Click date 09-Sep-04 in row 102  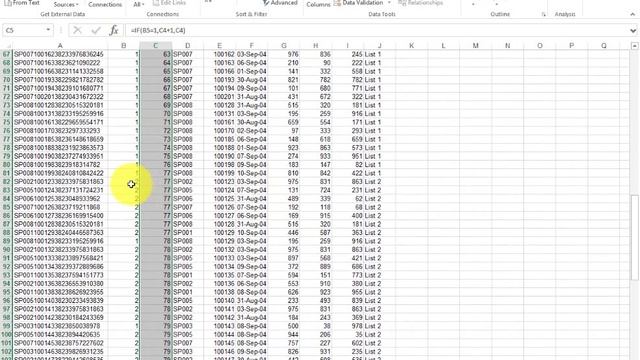pos(251,351)
